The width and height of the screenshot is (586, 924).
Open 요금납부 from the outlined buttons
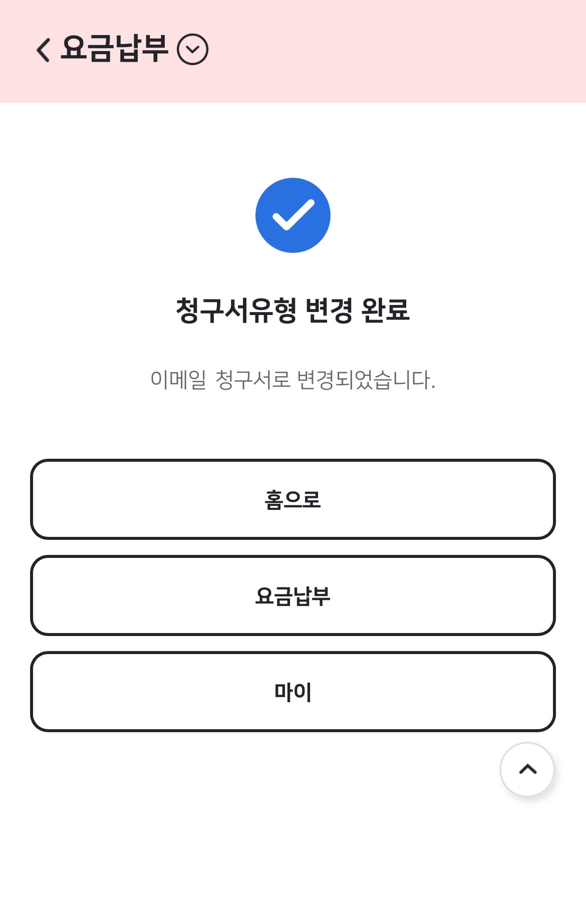pyautogui.click(x=293, y=595)
